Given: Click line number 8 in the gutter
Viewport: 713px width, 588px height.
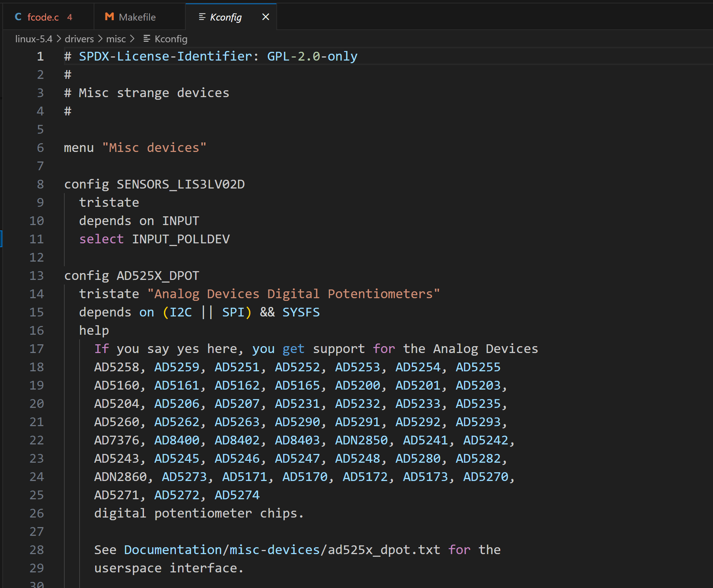Looking at the screenshot, I should (40, 184).
